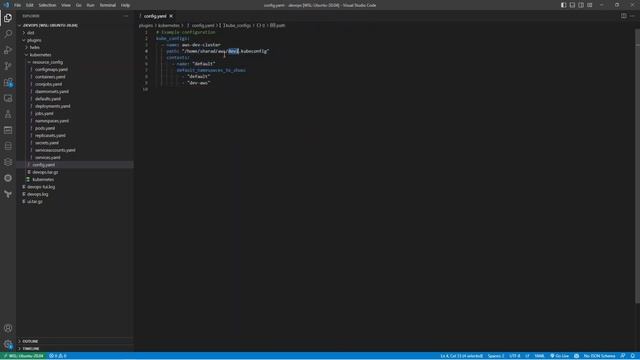The width and height of the screenshot is (640, 360).
Task: Open Customize Layout icon in title bar
Action: [x=589, y=5]
